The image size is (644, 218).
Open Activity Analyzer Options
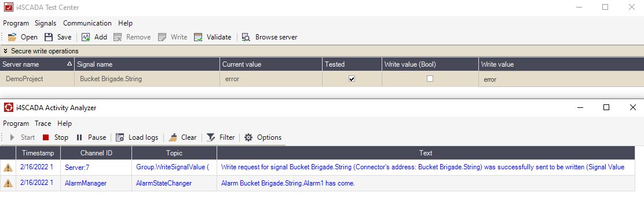pos(263,137)
